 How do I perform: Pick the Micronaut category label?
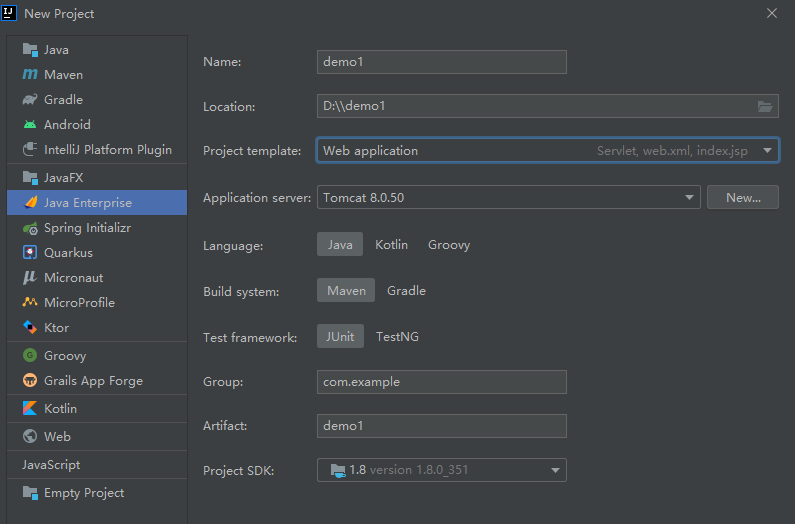tap(74, 277)
